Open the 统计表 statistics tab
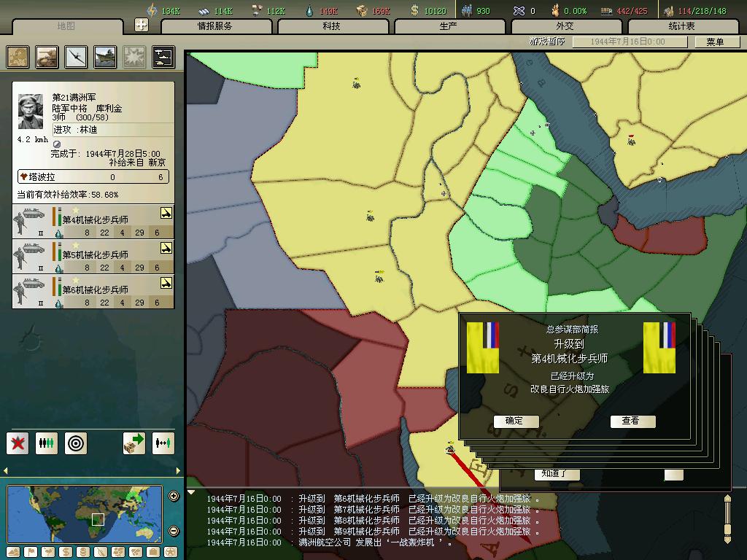The image size is (747, 560). tap(682, 26)
